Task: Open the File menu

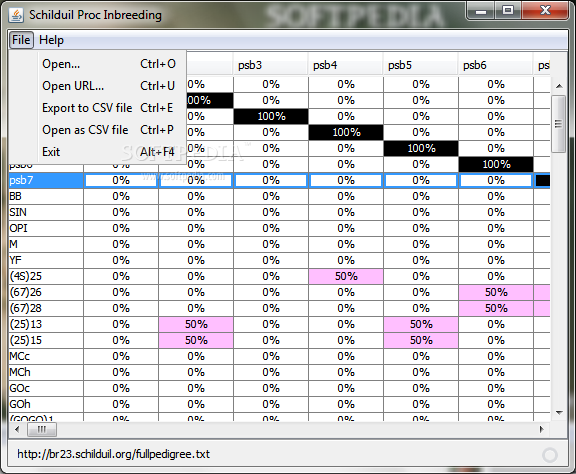Action: (x=21, y=40)
